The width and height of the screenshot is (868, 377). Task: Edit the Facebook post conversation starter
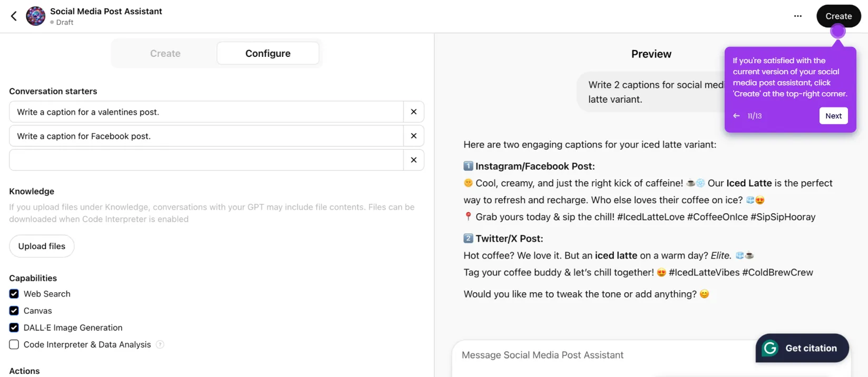tap(206, 136)
